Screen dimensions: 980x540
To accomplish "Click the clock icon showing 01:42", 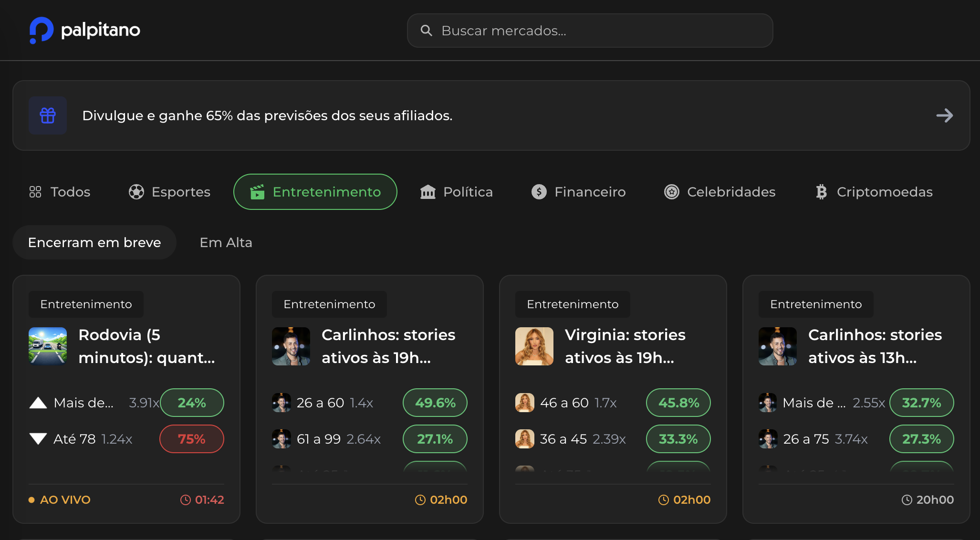I will point(186,499).
